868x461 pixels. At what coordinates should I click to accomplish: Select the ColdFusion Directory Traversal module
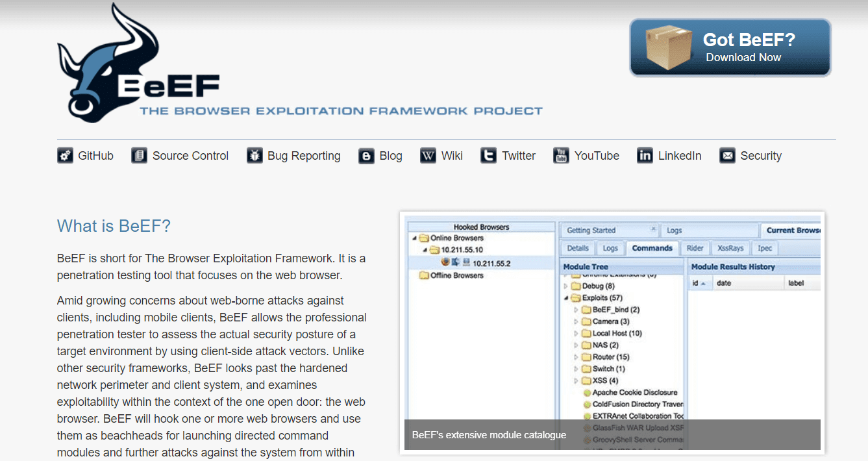(x=634, y=405)
